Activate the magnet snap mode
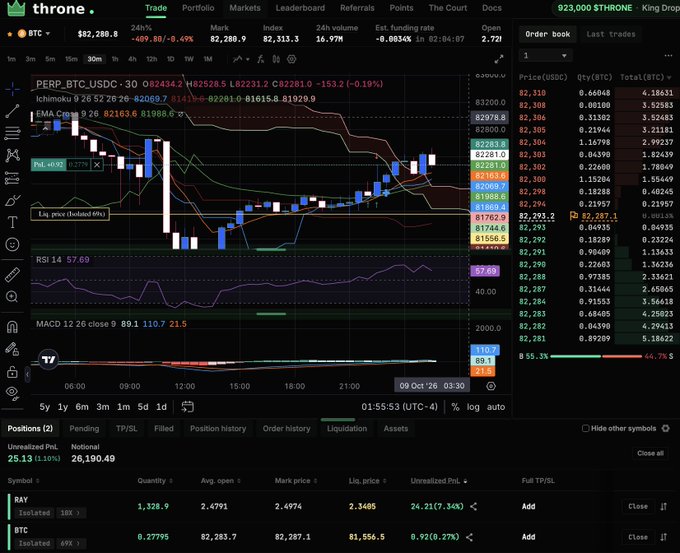The image size is (680, 553). pos(12,327)
